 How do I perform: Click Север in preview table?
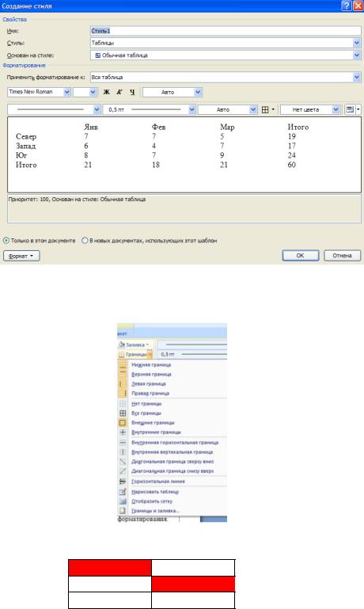(x=26, y=137)
